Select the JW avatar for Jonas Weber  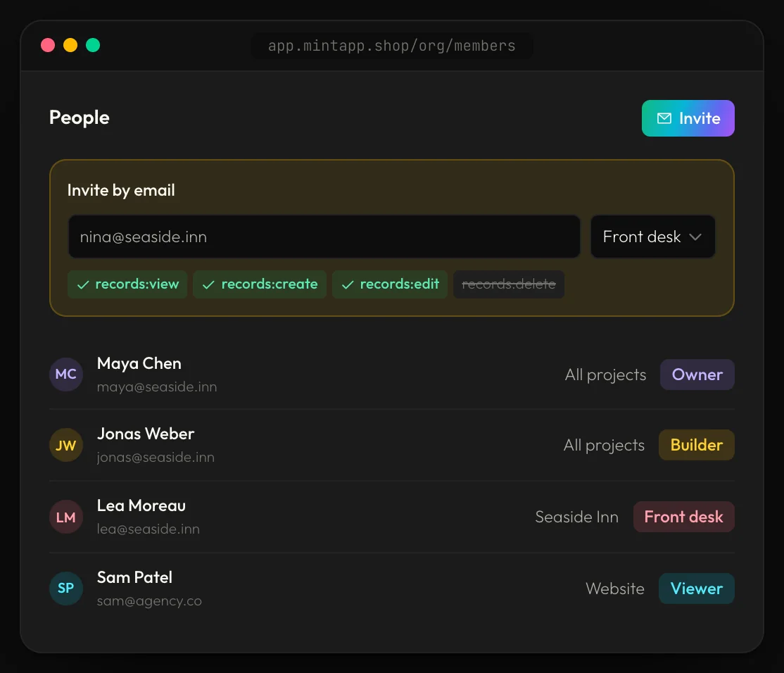point(66,445)
